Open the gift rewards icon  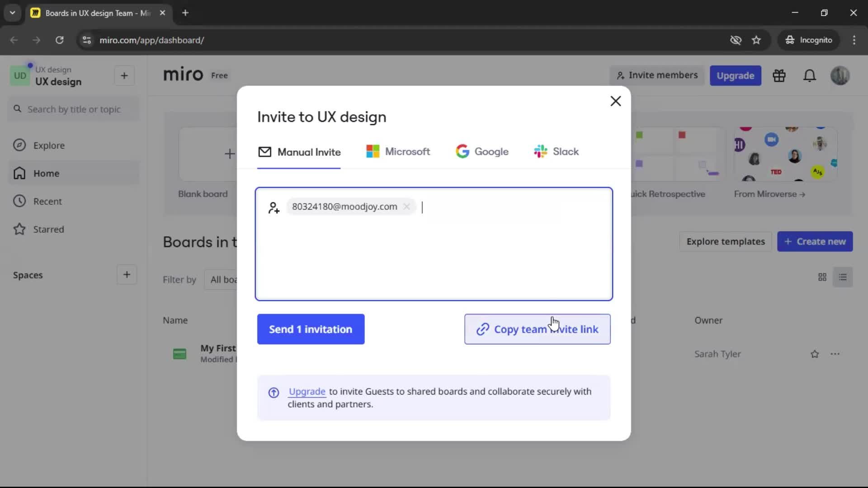pyautogui.click(x=779, y=76)
